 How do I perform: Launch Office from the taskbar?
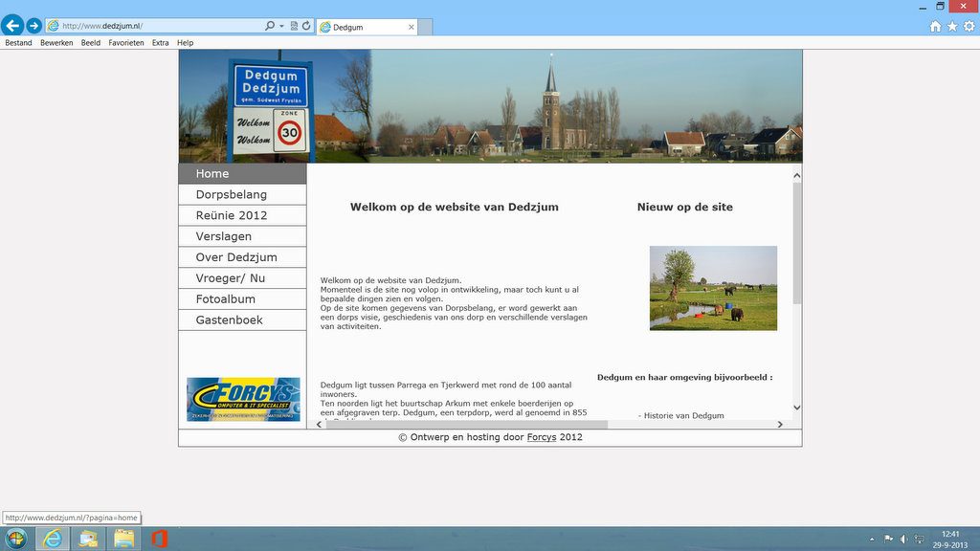[x=160, y=538]
